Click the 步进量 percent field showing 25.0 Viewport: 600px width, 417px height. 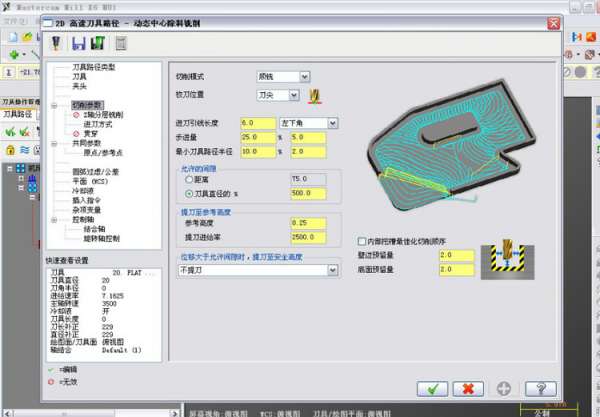coord(258,137)
